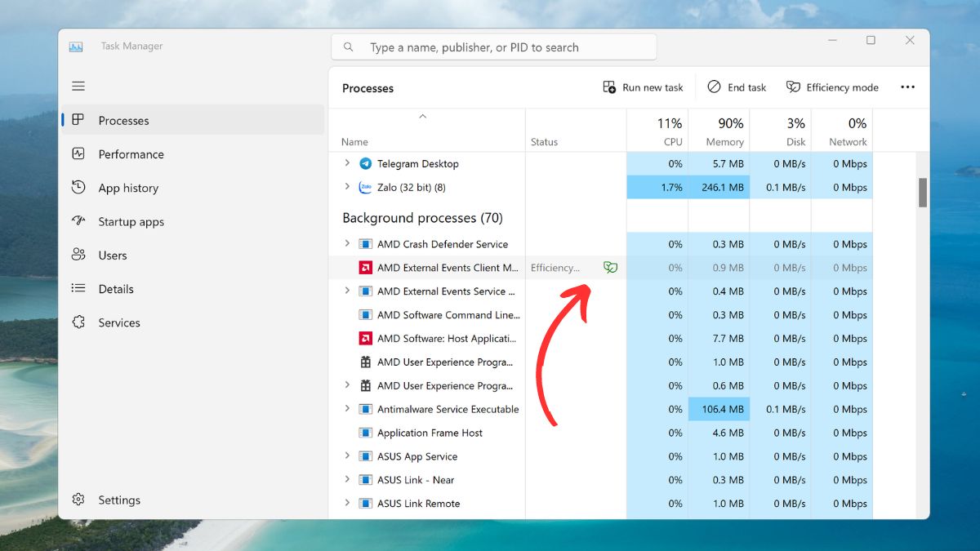Expand the Antimalware Service Executable entry
980x551 pixels.
(347, 409)
